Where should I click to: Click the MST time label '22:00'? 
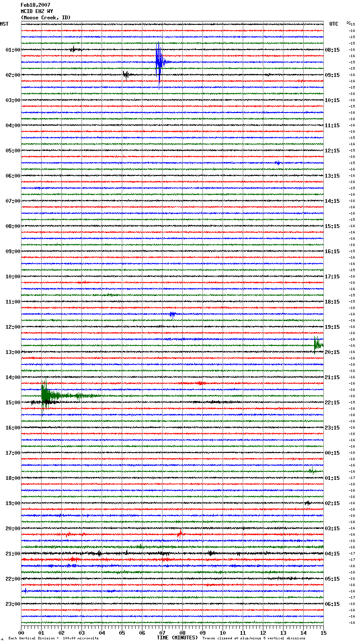click(13, 579)
